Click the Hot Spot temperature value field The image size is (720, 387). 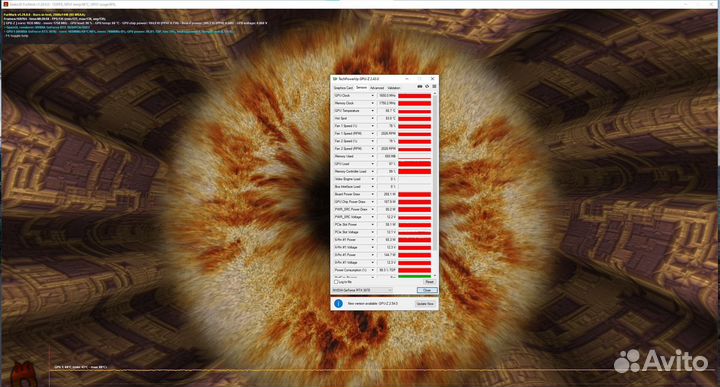[387, 118]
